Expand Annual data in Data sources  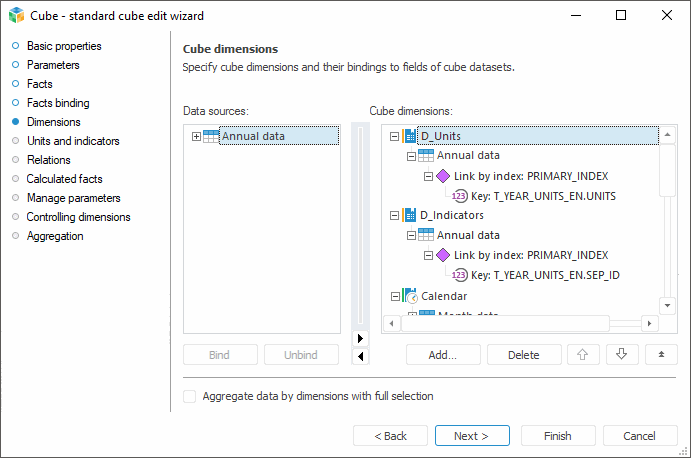(196, 136)
